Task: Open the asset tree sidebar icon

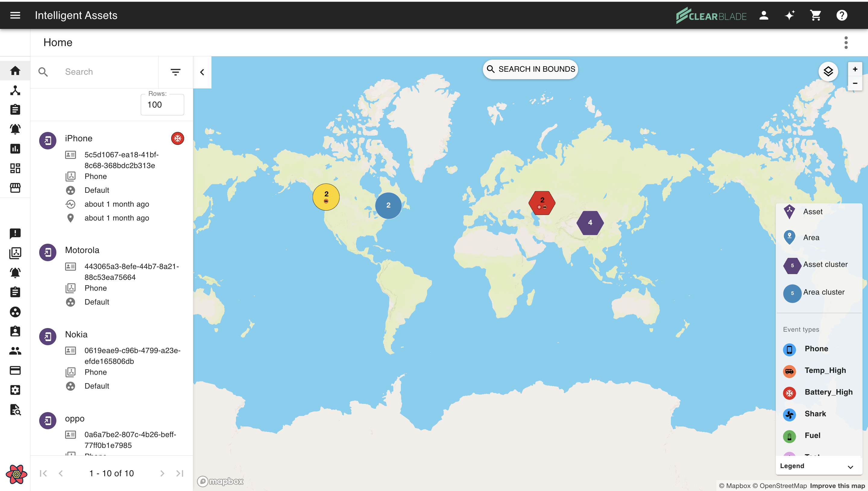Action: click(x=15, y=90)
